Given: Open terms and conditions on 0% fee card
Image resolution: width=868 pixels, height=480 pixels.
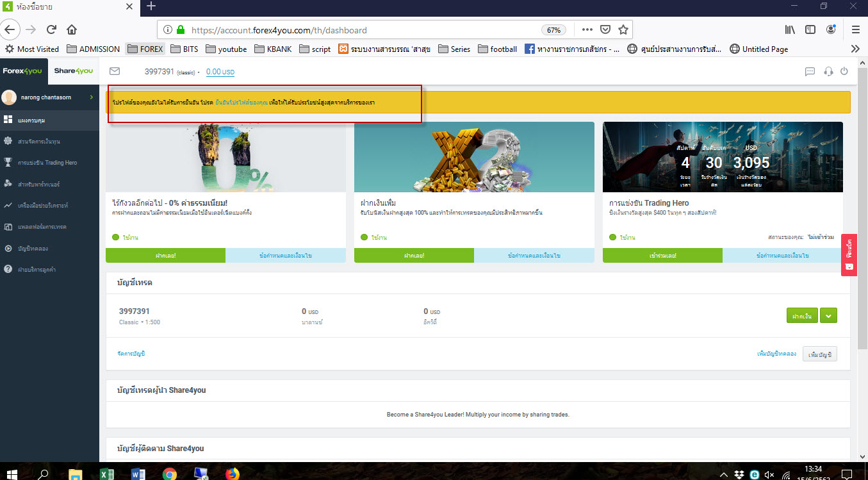Looking at the screenshot, I should [286, 255].
